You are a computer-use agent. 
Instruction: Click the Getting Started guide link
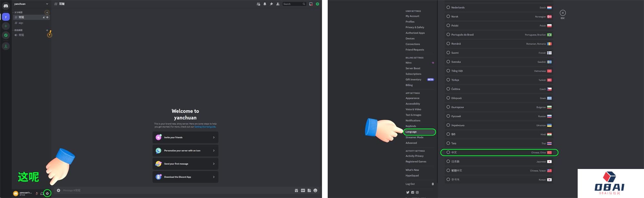205,127
